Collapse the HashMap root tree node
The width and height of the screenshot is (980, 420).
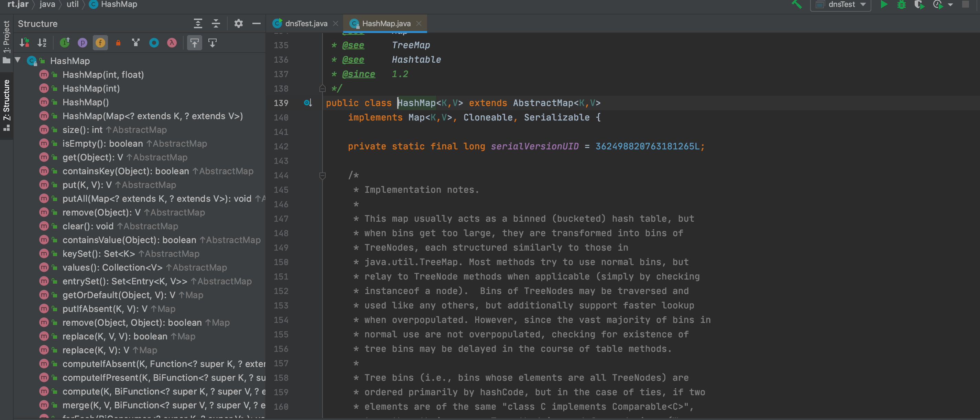click(x=18, y=61)
